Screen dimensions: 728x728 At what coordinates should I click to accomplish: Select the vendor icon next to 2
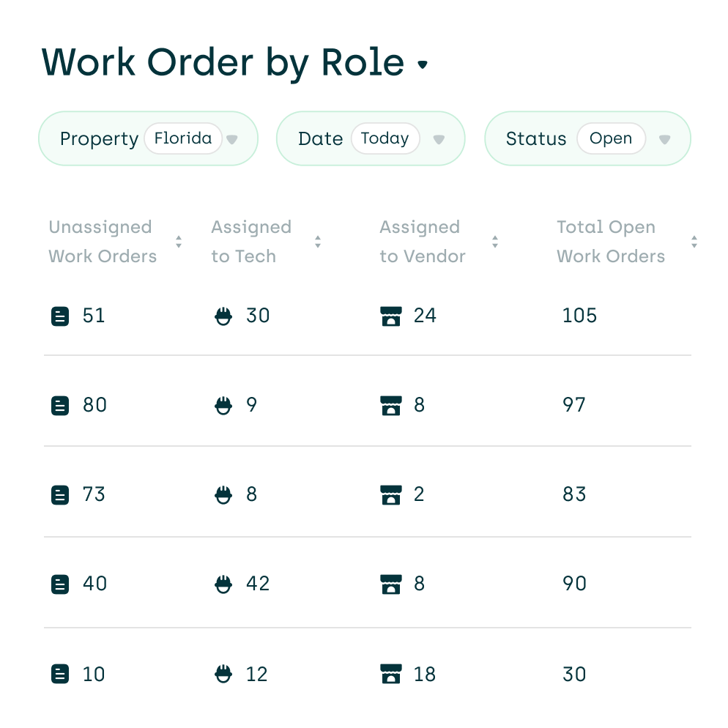(391, 494)
